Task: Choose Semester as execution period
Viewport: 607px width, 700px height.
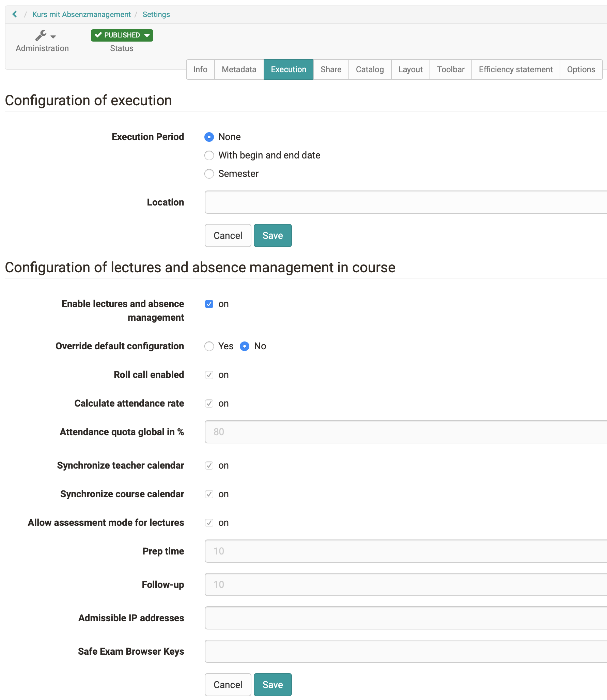Action: pos(209,174)
